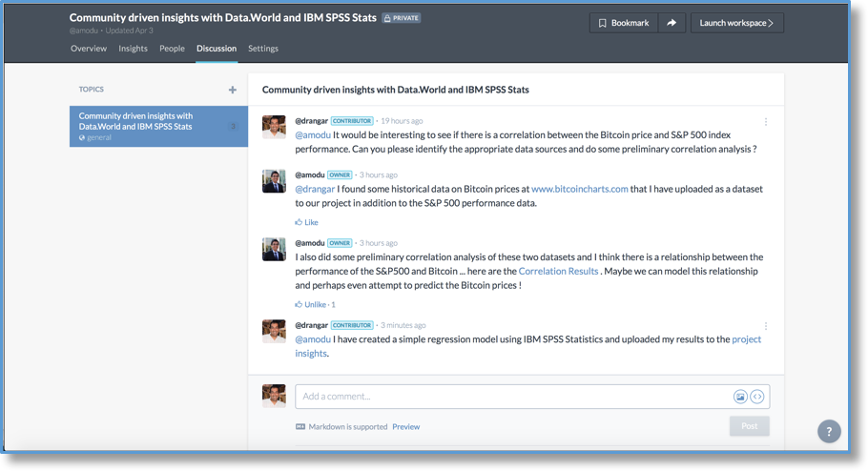Image resolution: width=868 pixels, height=471 pixels.
Task: Click the thumbs-up icon beside Unlike
Action: [299, 304]
